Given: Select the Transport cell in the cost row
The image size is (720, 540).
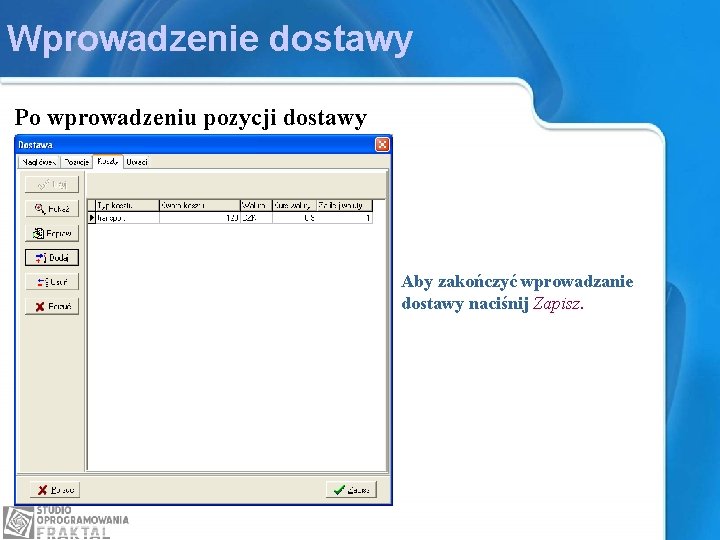Looking at the screenshot, I should pos(127,218).
